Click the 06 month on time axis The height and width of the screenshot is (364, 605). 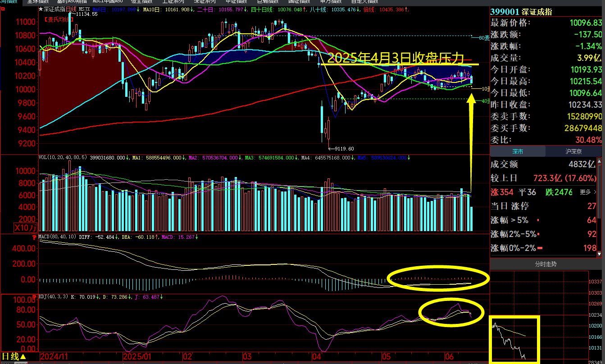pos(450,357)
